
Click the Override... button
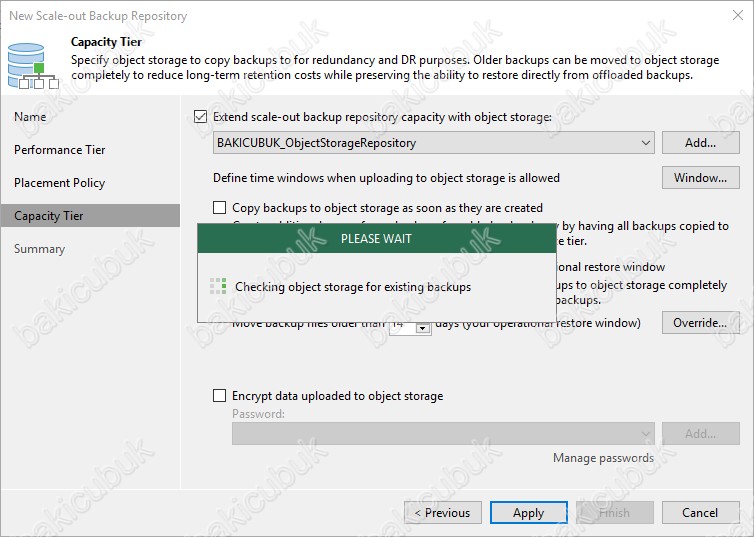coord(700,323)
